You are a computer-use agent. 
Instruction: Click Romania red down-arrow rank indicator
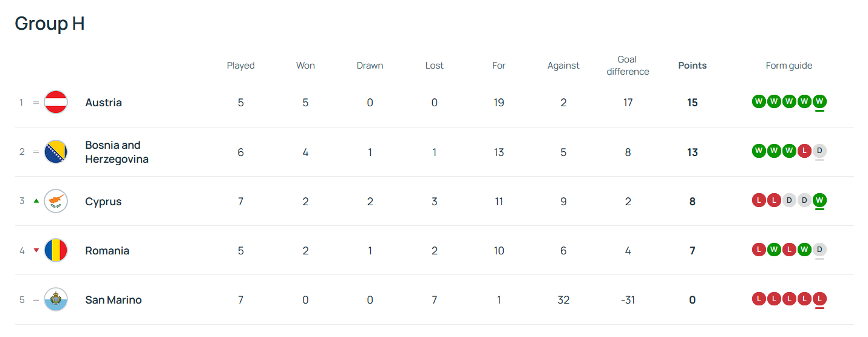click(36, 250)
